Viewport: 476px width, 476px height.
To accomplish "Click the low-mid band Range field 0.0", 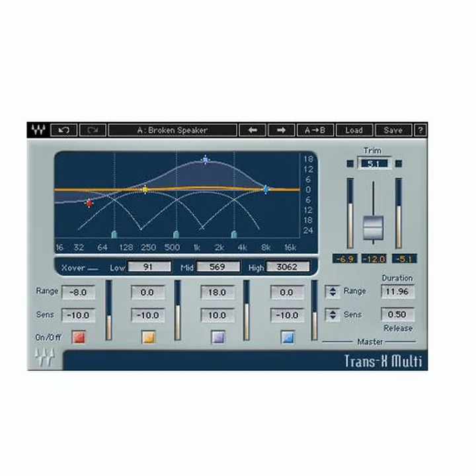I will (148, 292).
